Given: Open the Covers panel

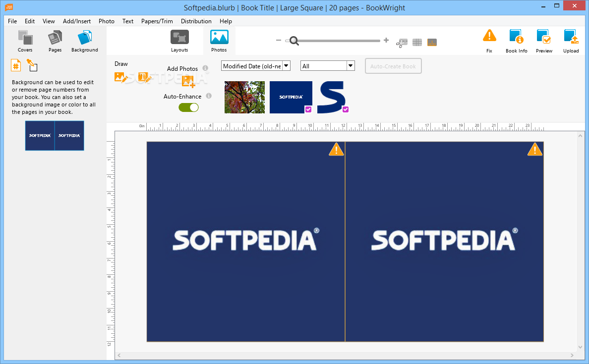Looking at the screenshot, I should pos(25,41).
